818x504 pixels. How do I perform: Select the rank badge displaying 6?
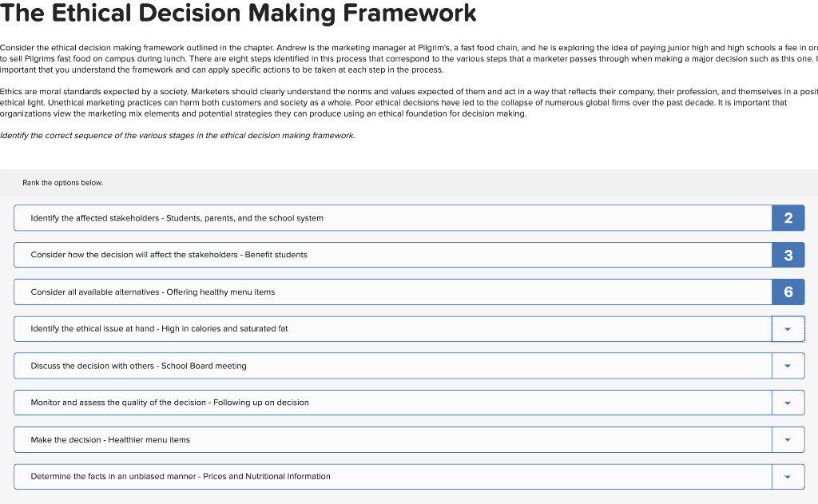[x=788, y=292]
